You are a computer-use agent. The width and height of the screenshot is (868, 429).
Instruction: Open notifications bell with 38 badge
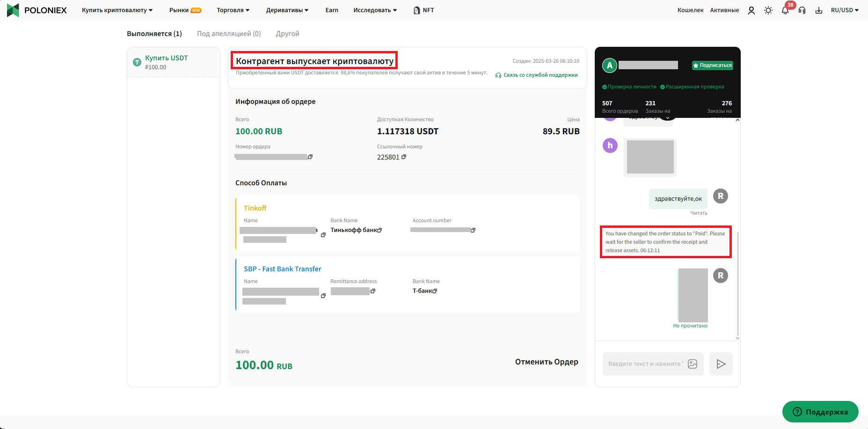785,10
